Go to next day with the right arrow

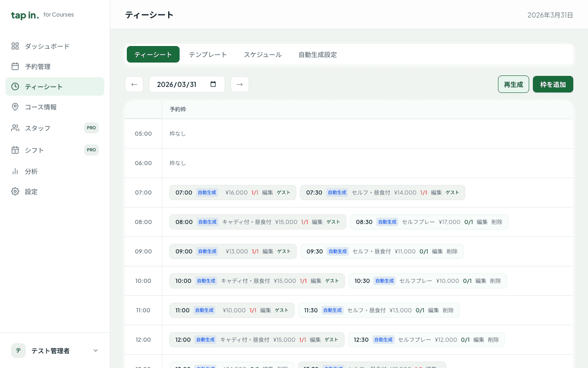point(240,84)
